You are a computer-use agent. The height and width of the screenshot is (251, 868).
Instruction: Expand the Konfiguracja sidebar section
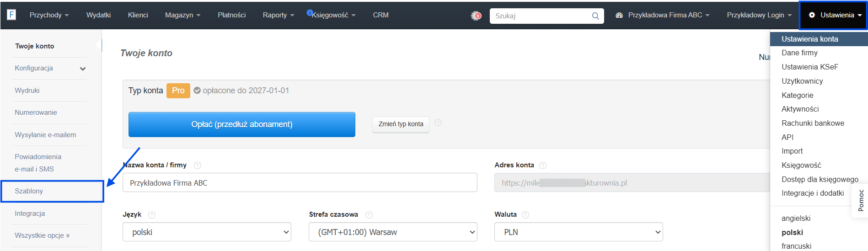pos(50,69)
